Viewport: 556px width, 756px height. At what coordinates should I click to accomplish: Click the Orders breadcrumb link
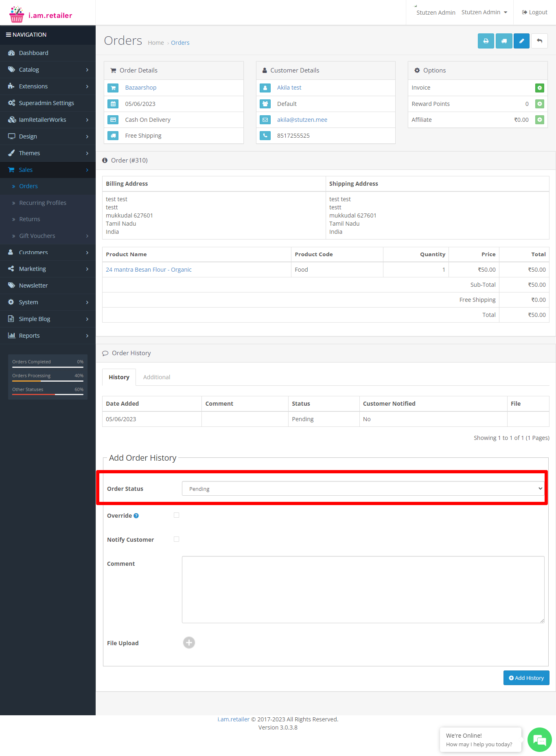180,43
